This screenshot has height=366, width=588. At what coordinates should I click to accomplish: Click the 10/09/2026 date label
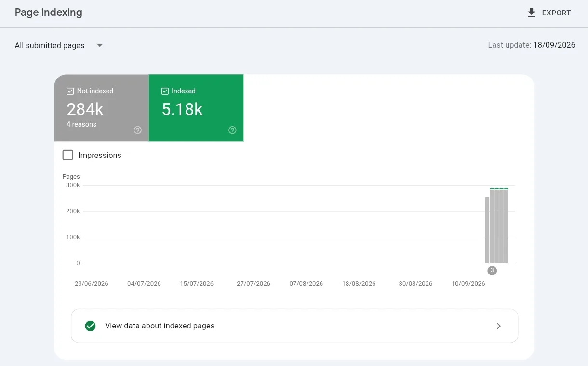[468, 284]
